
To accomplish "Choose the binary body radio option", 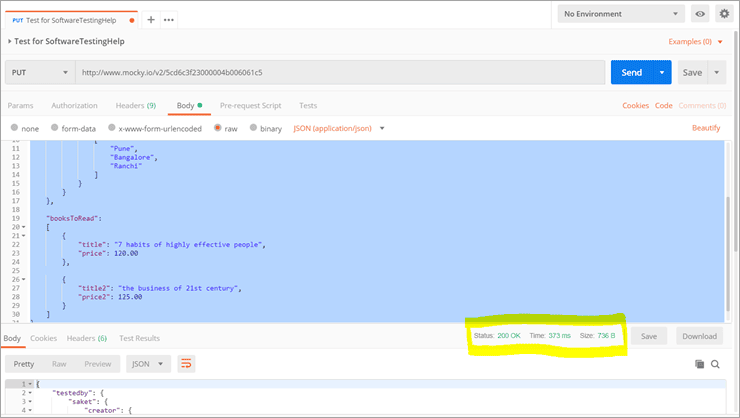I will [x=253, y=128].
